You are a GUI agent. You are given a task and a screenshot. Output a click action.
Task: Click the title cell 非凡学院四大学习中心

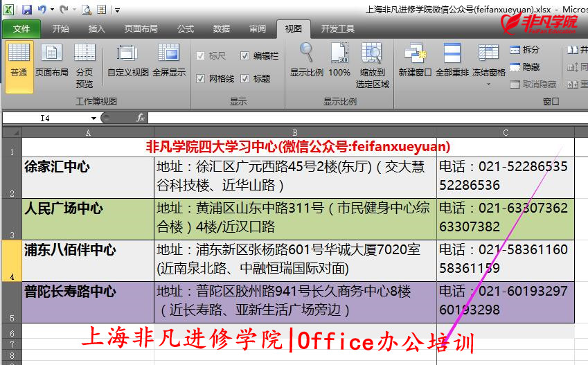tap(298, 147)
